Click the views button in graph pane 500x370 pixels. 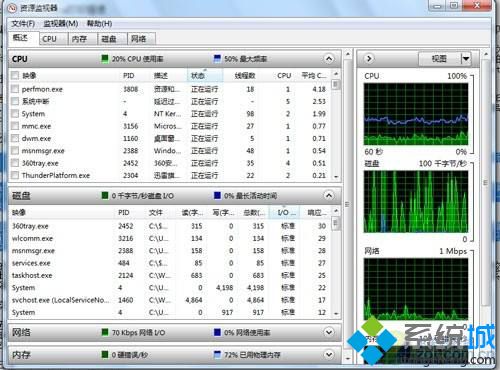click(439, 59)
